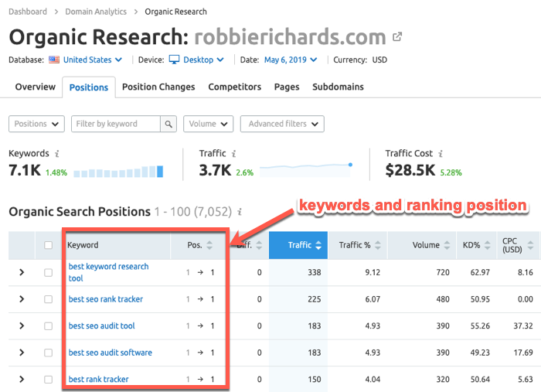Click the Keyword column header
This screenshot has height=392, width=541.
83,245
